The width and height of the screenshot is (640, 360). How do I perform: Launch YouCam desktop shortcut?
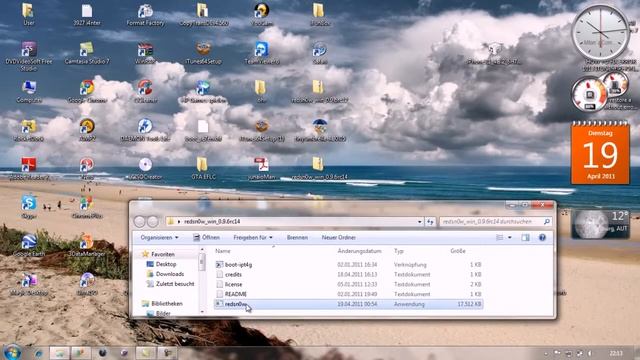(x=262, y=14)
